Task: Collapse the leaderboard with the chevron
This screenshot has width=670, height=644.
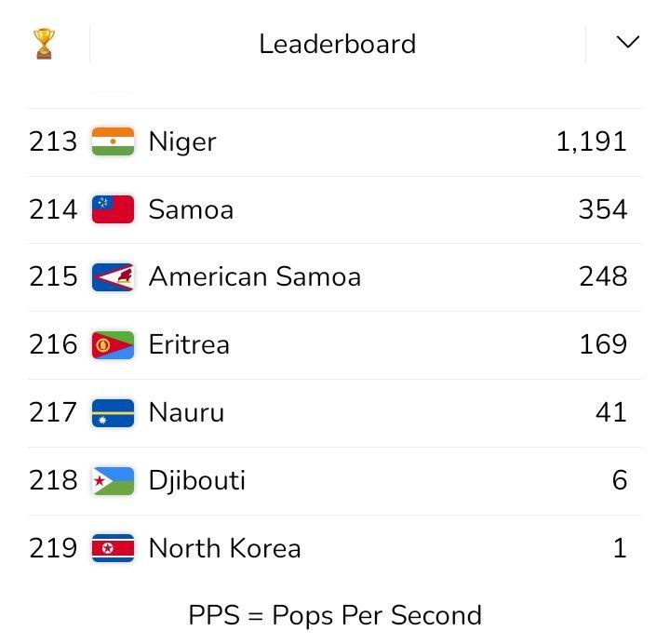Action: [x=628, y=43]
